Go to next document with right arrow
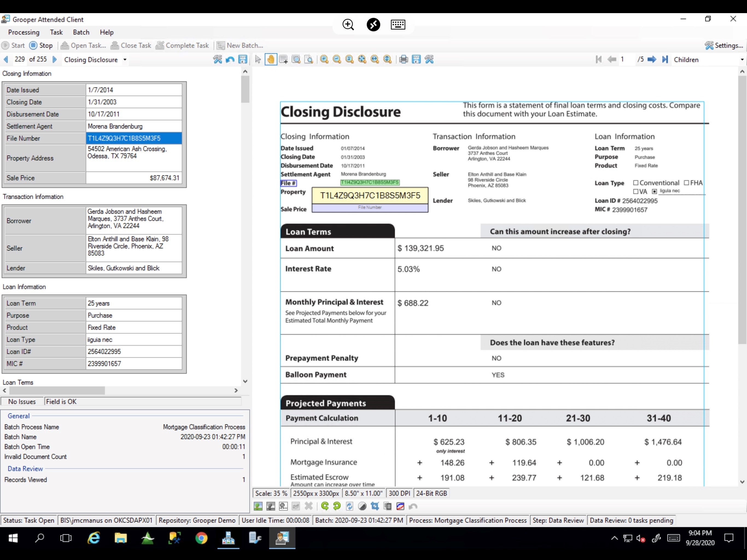The width and height of the screenshot is (747, 560). [x=55, y=59]
